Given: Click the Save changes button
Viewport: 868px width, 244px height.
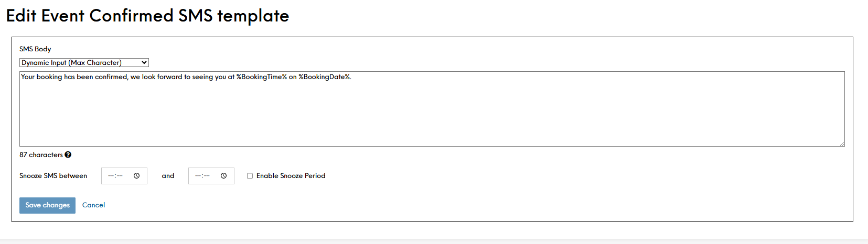Looking at the screenshot, I should click(47, 205).
